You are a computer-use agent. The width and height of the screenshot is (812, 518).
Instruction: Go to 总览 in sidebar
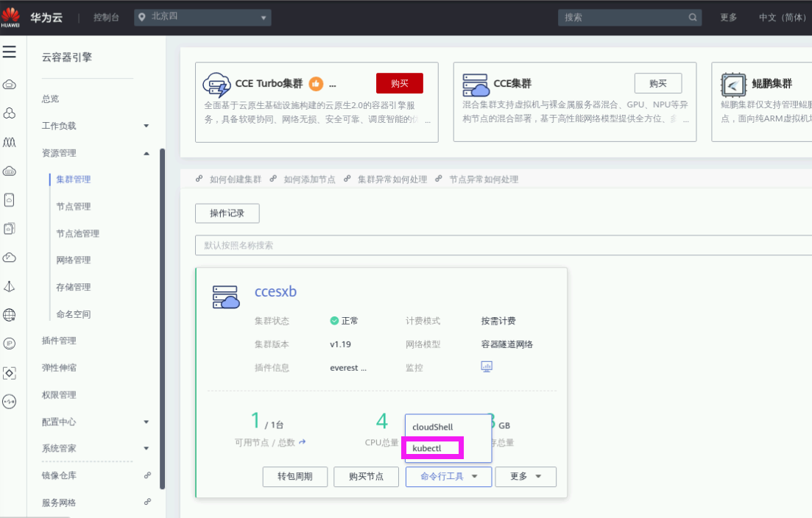coord(51,99)
